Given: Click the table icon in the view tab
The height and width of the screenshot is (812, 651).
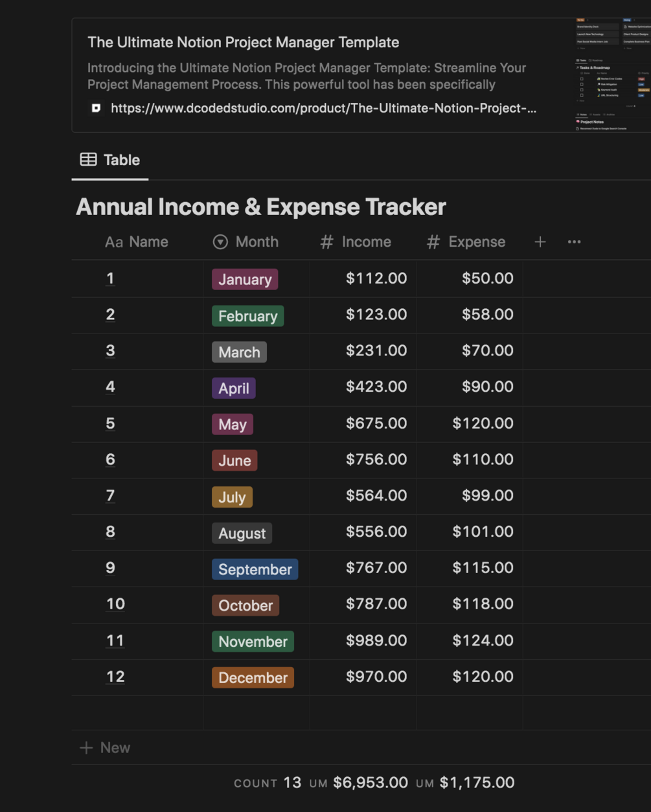Looking at the screenshot, I should pos(88,160).
